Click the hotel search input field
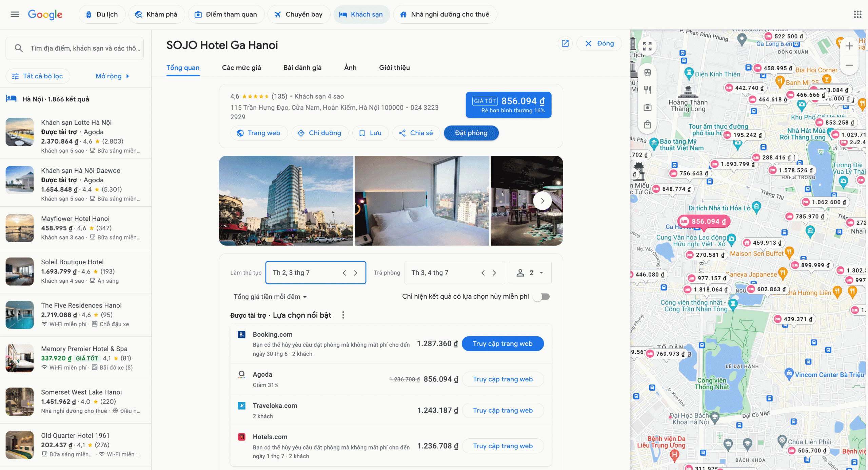 click(75, 49)
